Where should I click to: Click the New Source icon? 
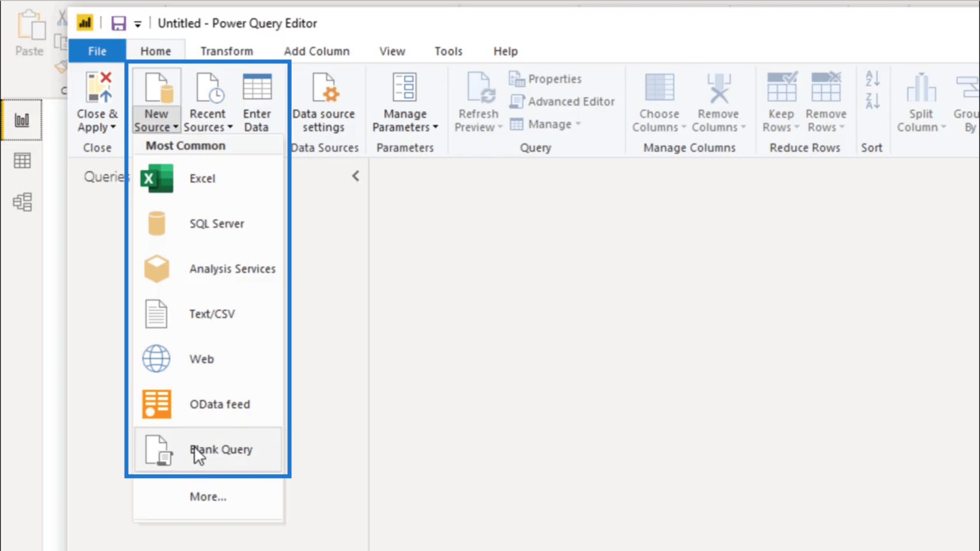click(x=158, y=87)
